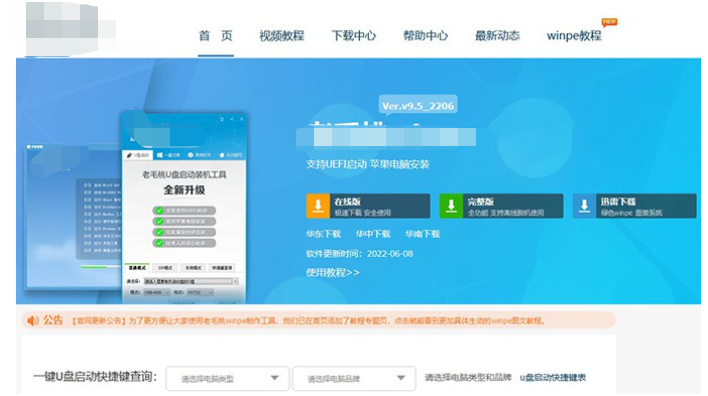This screenshot has width=708, height=396.
Task: Click the 华南下载 mirror link
Action: 423,234
